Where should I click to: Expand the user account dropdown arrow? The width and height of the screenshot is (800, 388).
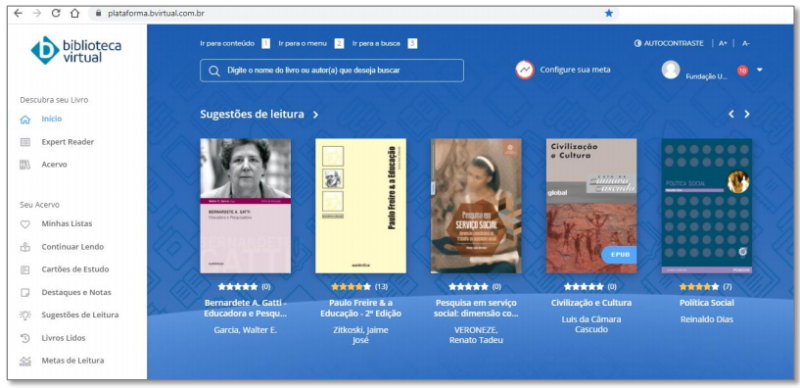759,70
